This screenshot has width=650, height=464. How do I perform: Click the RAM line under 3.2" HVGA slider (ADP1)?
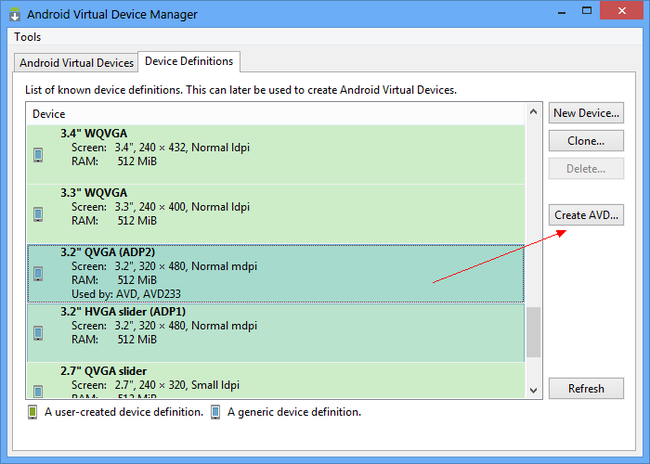click(114, 339)
